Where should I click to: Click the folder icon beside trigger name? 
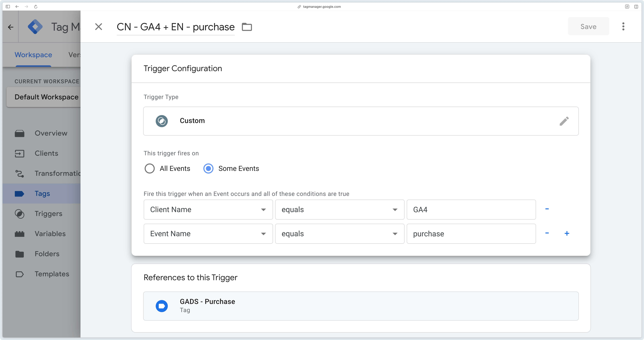pyautogui.click(x=247, y=27)
